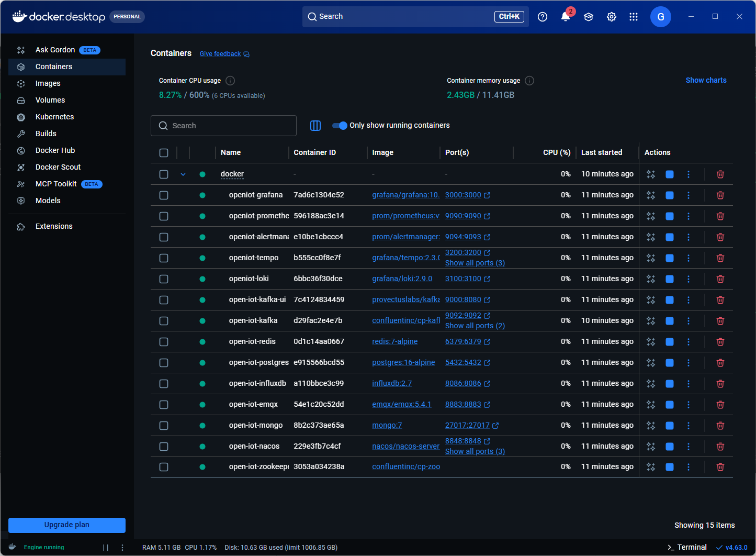
Task: Click info icon beside Container memory usage
Action: (x=529, y=81)
